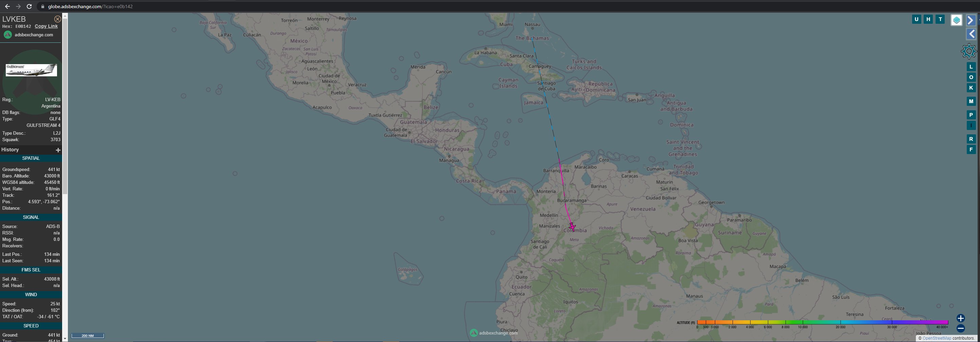This screenshot has width=980, height=342.
Task: Toggle the F follow button
Action: [x=971, y=150]
